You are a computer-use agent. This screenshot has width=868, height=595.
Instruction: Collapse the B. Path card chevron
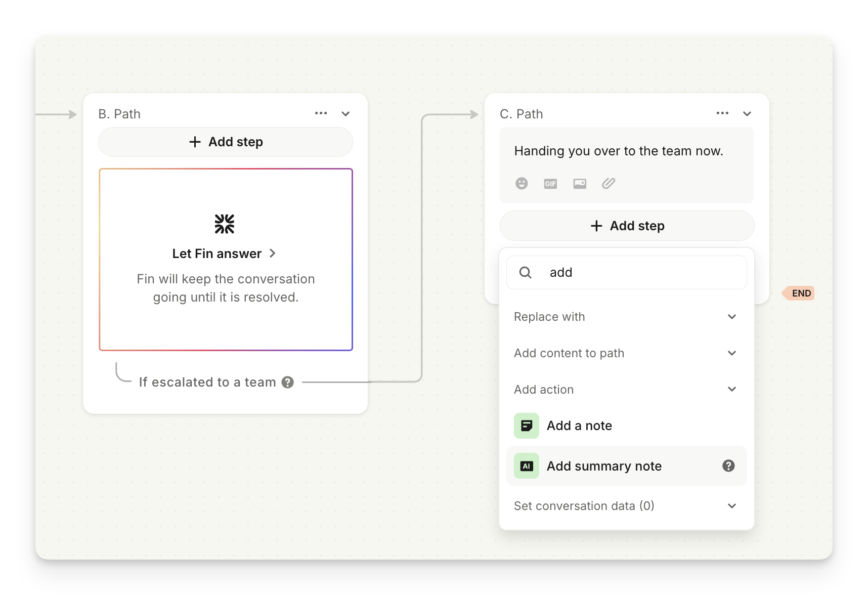(345, 114)
